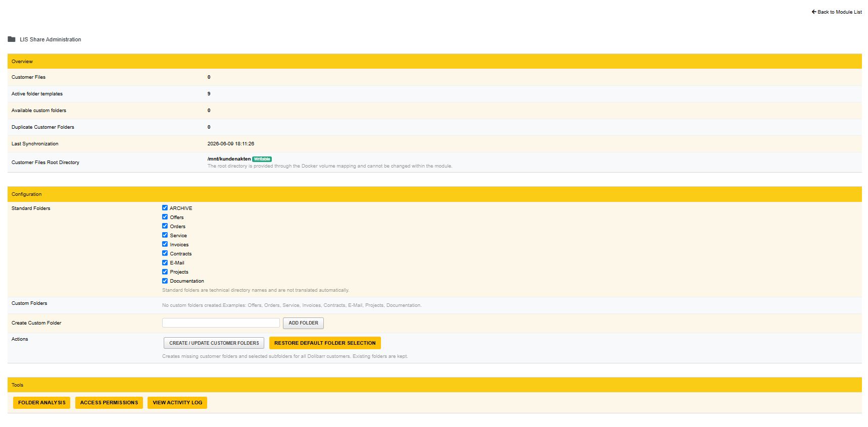This screenshot has width=868, height=427.
Task: Click the Duplicate Customer Folders label
Action: 43,127
